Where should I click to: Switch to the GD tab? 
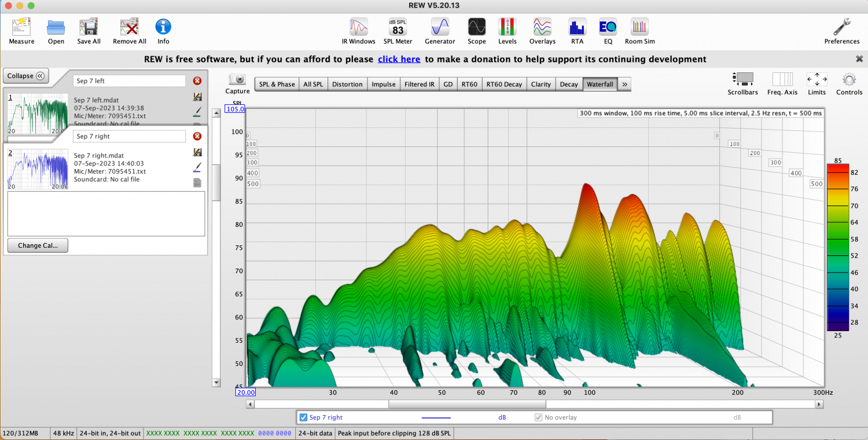(448, 85)
